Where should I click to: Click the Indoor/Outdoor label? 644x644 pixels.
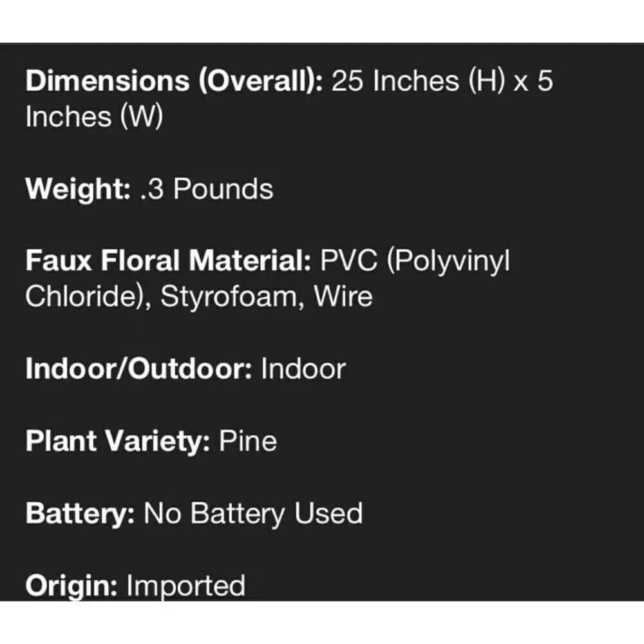click(139, 369)
